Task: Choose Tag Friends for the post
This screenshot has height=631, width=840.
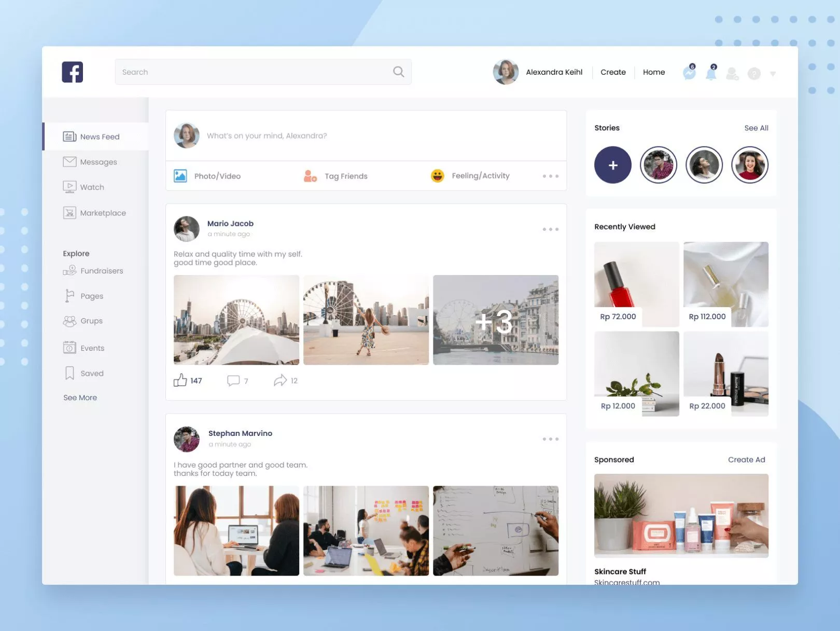Action: (335, 176)
